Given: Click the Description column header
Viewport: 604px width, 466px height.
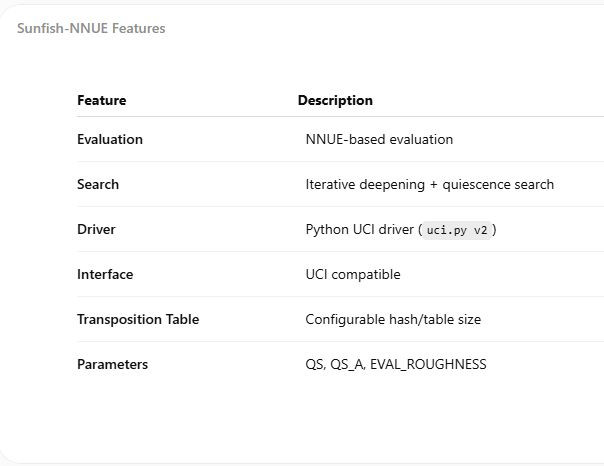Looking at the screenshot, I should click(x=335, y=101).
